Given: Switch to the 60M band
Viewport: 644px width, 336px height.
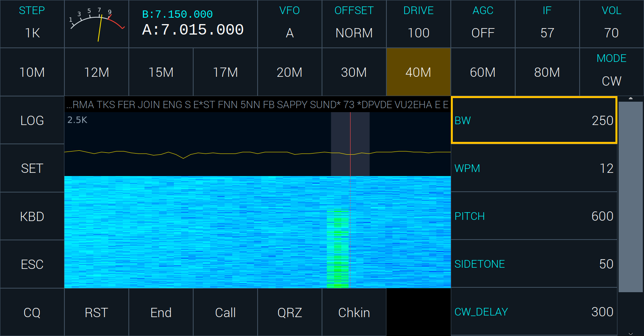Looking at the screenshot, I should [x=483, y=72].
